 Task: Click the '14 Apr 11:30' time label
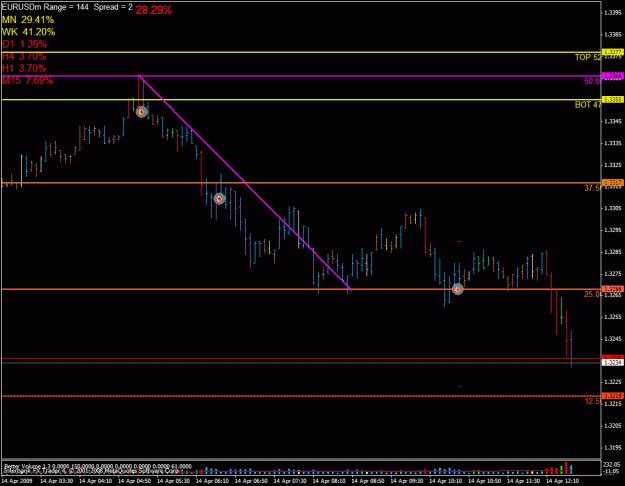524,481
